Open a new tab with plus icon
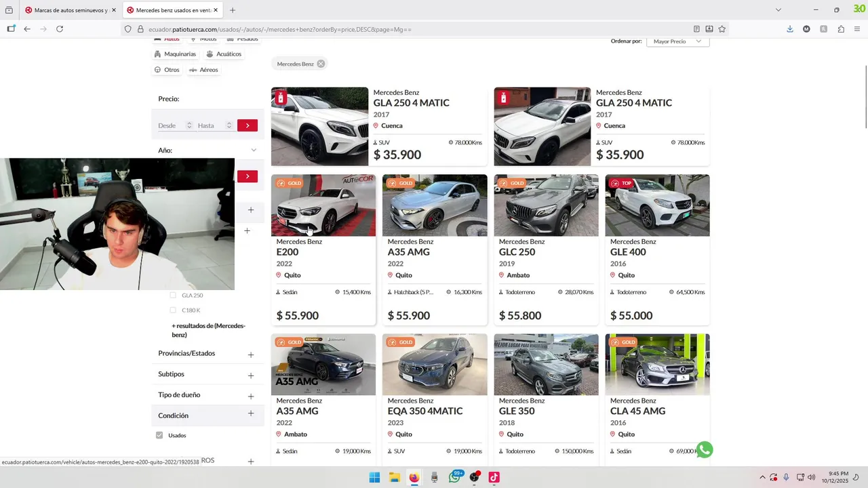 coord(233,10)
